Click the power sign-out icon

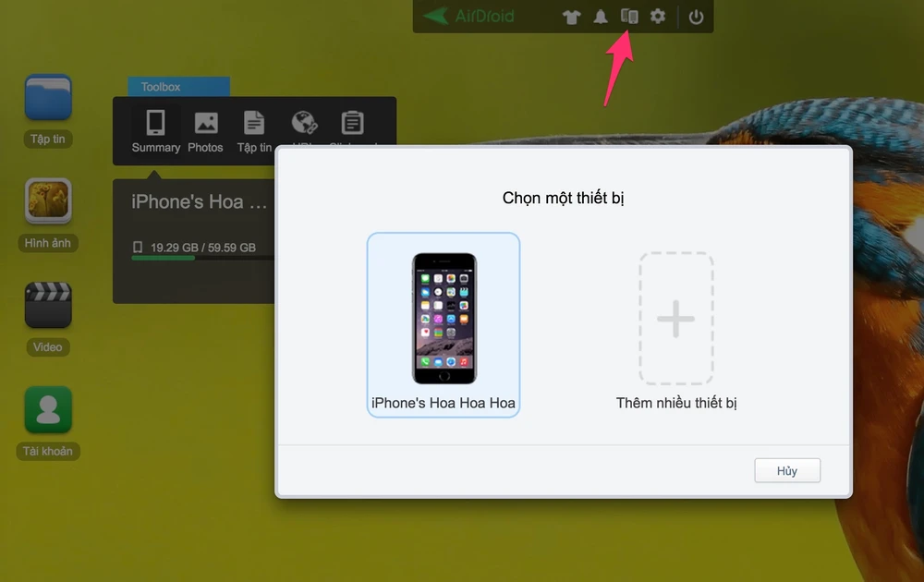[x=697, y=17]
